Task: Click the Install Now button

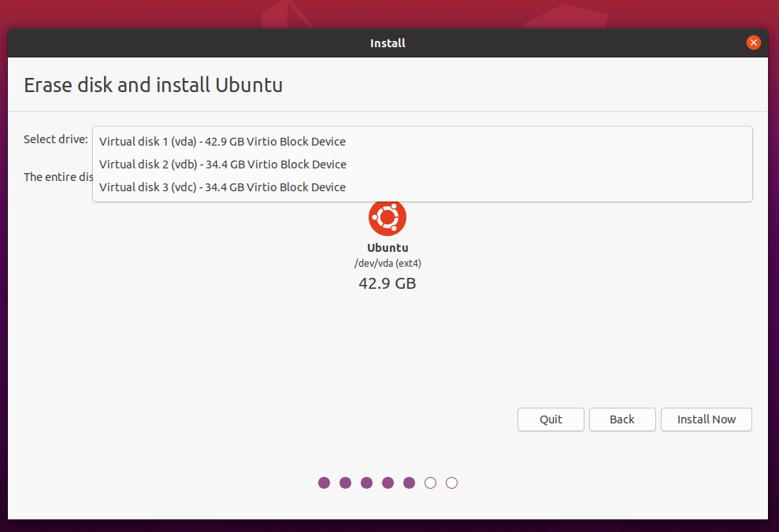Action: [706, 419]
